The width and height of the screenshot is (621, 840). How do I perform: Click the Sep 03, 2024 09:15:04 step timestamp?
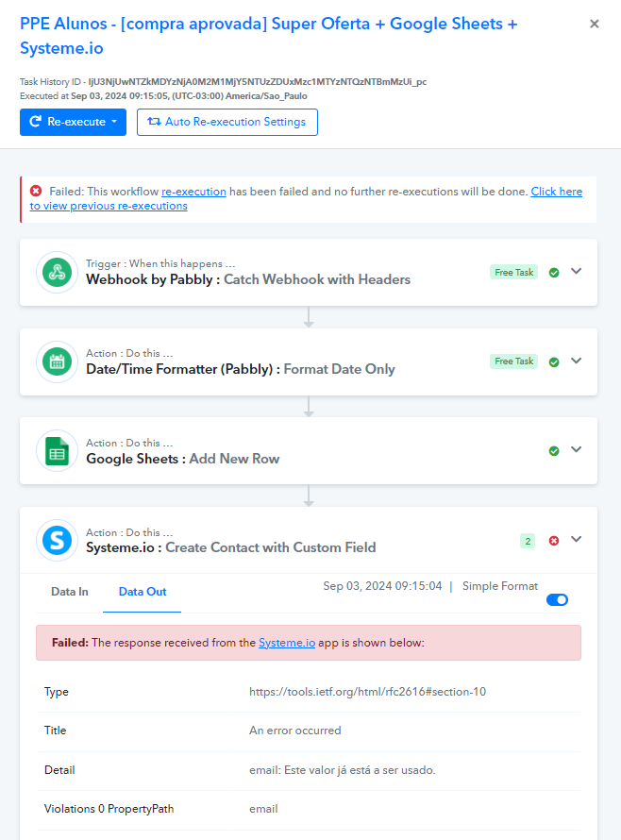point(382,586)
